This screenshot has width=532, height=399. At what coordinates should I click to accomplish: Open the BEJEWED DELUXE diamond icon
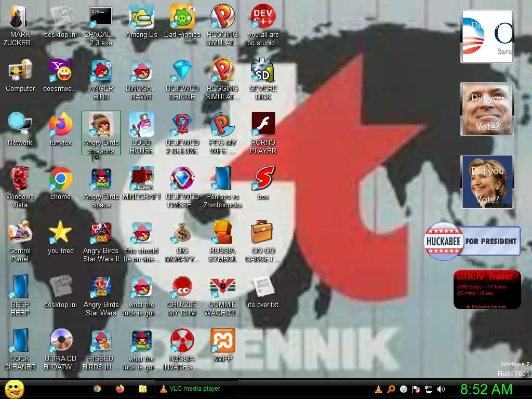[x=182, y=79]
